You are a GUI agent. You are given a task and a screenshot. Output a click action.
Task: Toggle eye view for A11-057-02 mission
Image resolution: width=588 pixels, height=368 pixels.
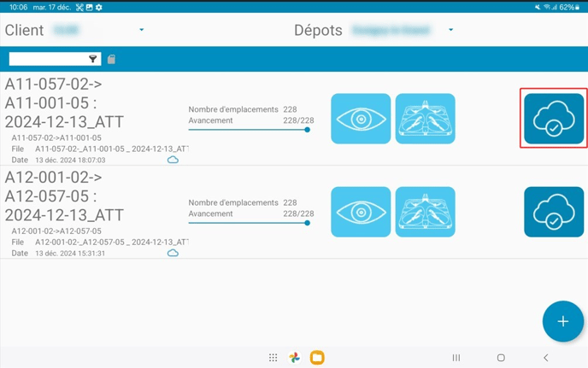point(360,119)
